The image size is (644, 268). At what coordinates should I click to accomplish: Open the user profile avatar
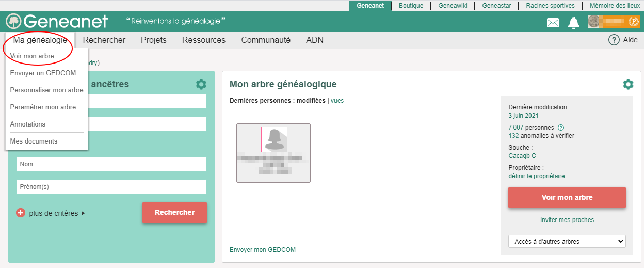(594, 21)
